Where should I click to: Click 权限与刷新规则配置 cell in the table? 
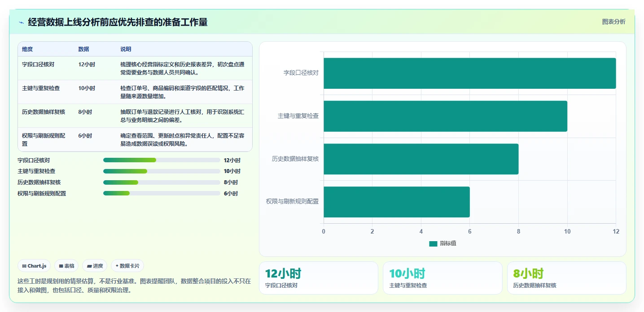click(44, 139)
